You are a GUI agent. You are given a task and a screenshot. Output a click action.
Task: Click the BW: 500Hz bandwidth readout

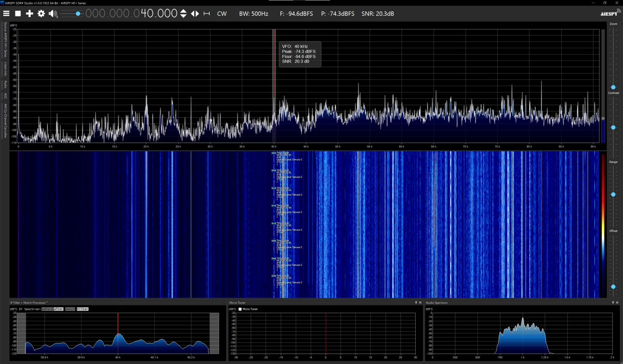pyautogui.click(x=254, y=14)
